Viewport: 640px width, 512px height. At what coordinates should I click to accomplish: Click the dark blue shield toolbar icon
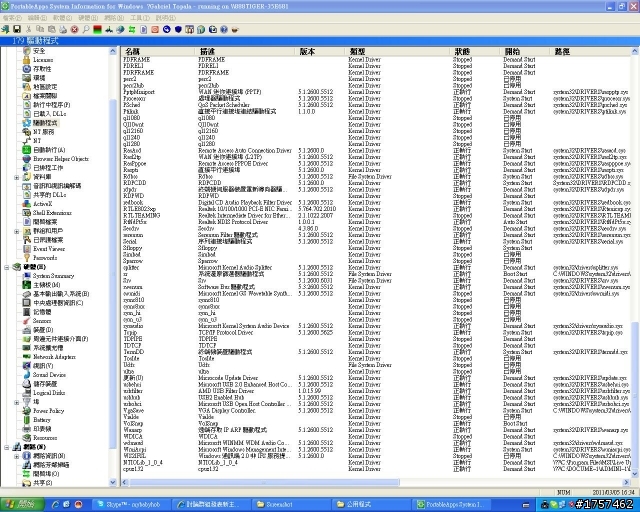pos(178,29)
